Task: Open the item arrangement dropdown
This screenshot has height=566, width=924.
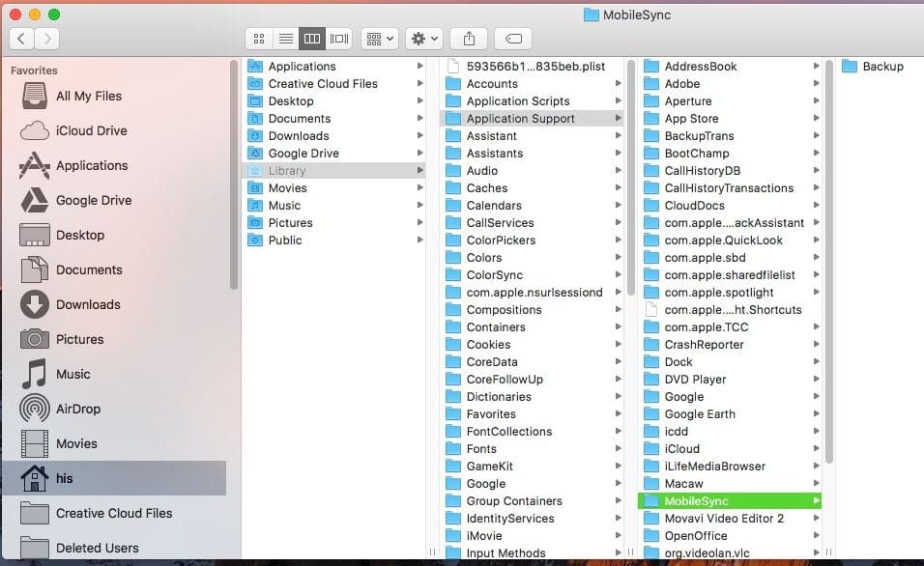Action: pos(380,39)
